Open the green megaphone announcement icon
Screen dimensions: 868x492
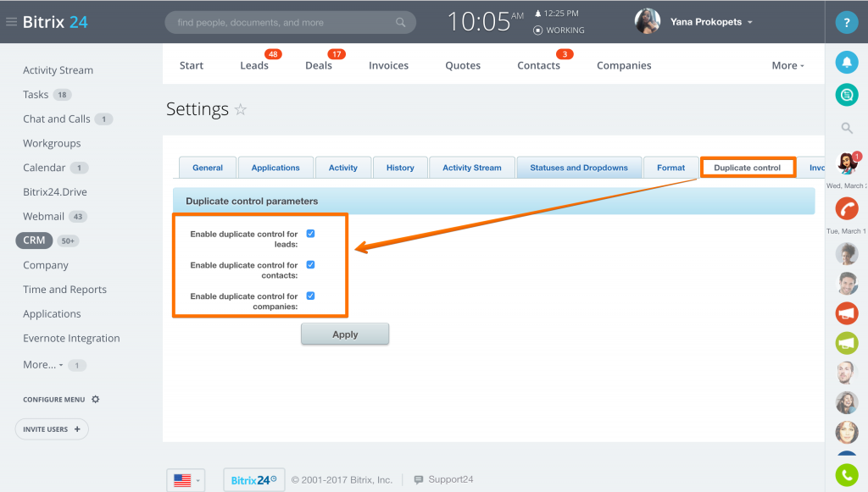[x=847, y=343]
